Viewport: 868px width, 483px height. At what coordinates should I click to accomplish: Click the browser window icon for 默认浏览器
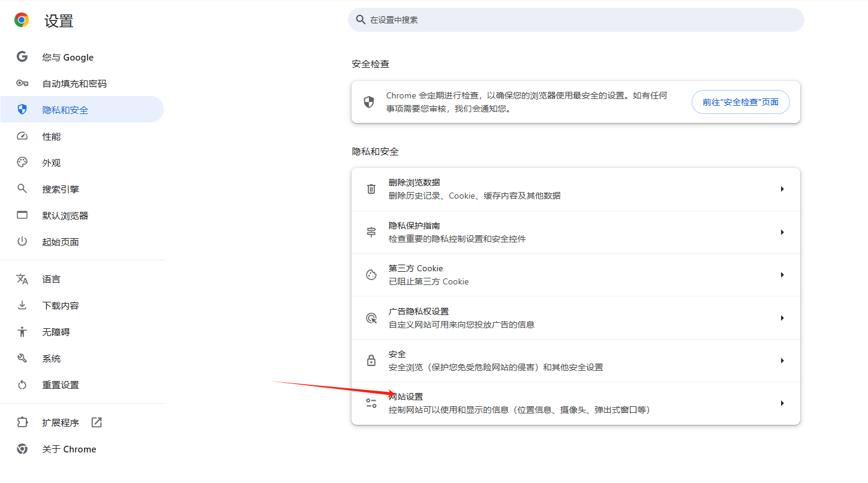click(x=22, y=215)
